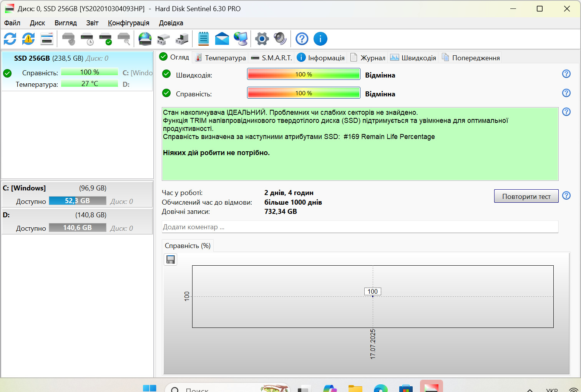Click the help icon beside Швидкодія Відмінна

(x=566, y=74)
